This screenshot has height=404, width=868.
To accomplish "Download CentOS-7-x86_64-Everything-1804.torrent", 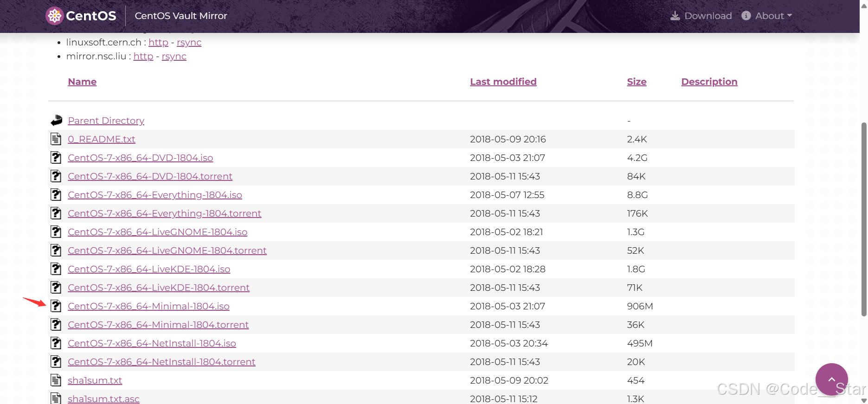I will click(165, 213).
